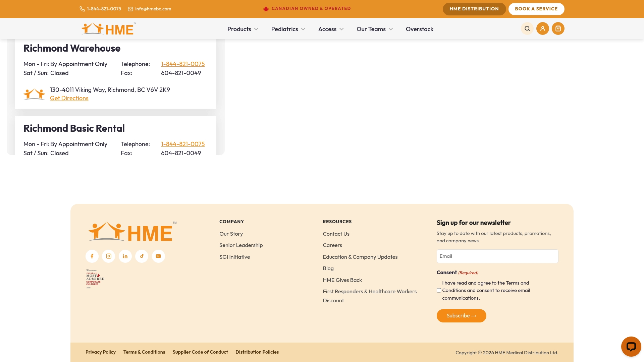The height and width of the screenshot is (362, 644).
Task: Open Education & Company Updates link
Action: tap(360, 257)
